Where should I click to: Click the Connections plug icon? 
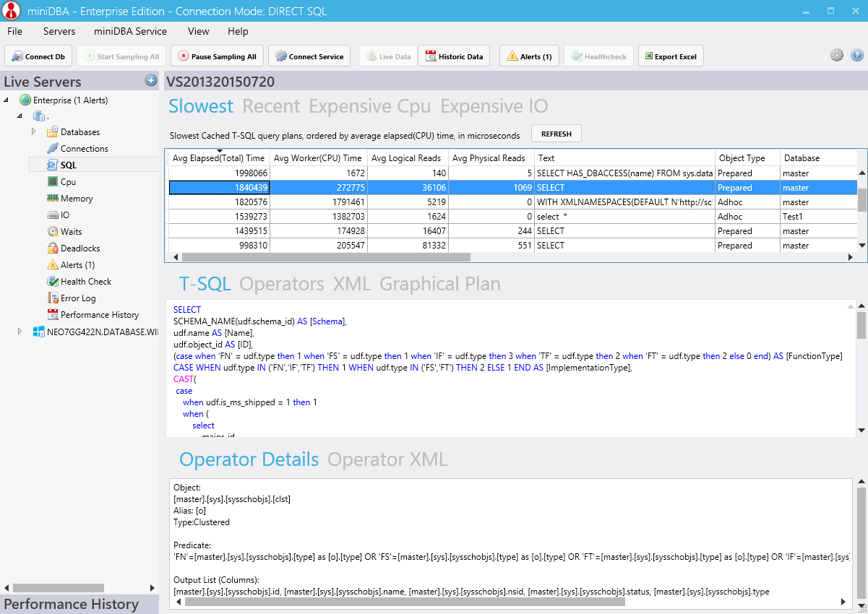[53, 149]
